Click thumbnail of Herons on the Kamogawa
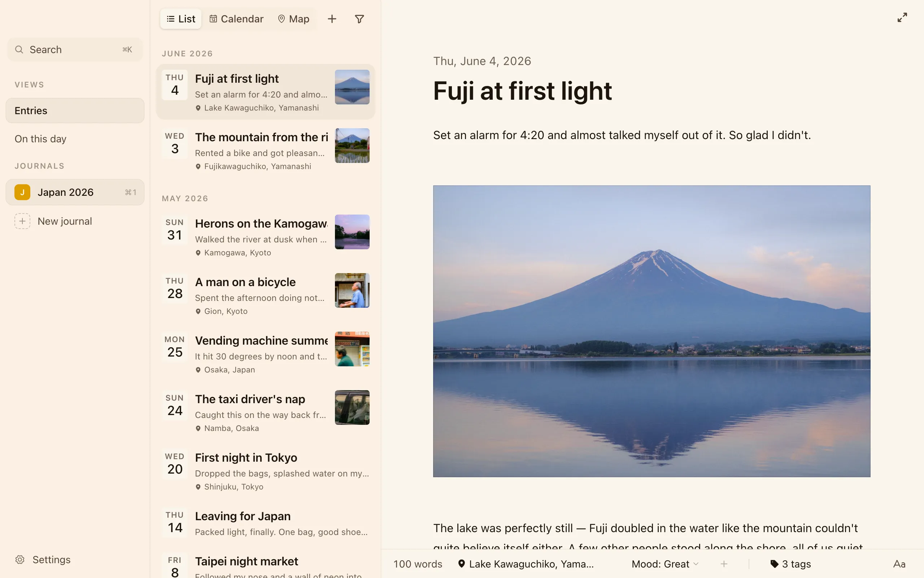The height and width of the screenshot is (578, 924). click(x=352, y=232)
